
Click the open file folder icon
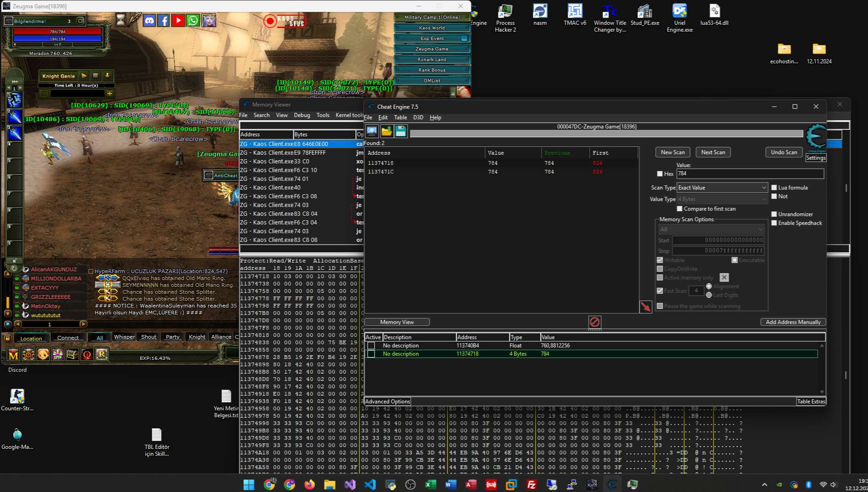click(x=387, y=131)
